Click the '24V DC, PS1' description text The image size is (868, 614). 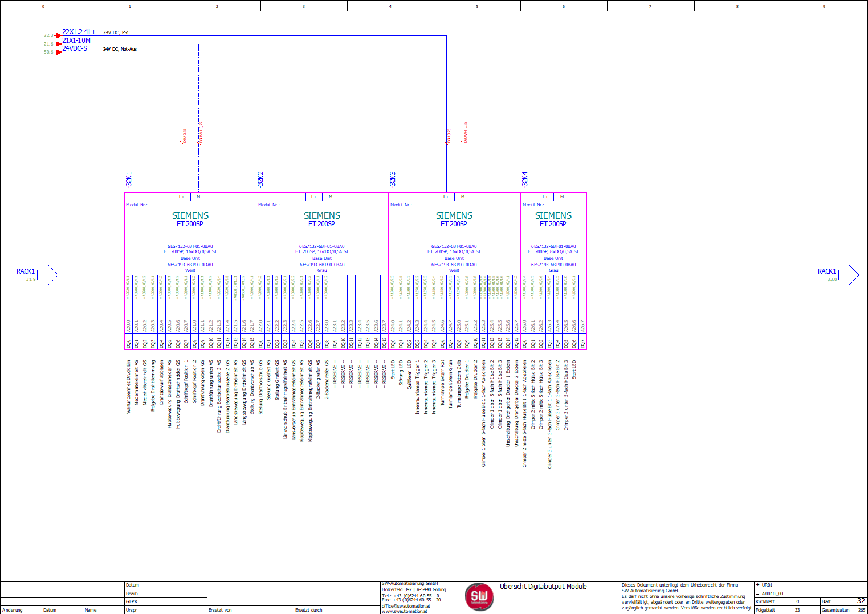pyautogui.click(x=116, y=32)
